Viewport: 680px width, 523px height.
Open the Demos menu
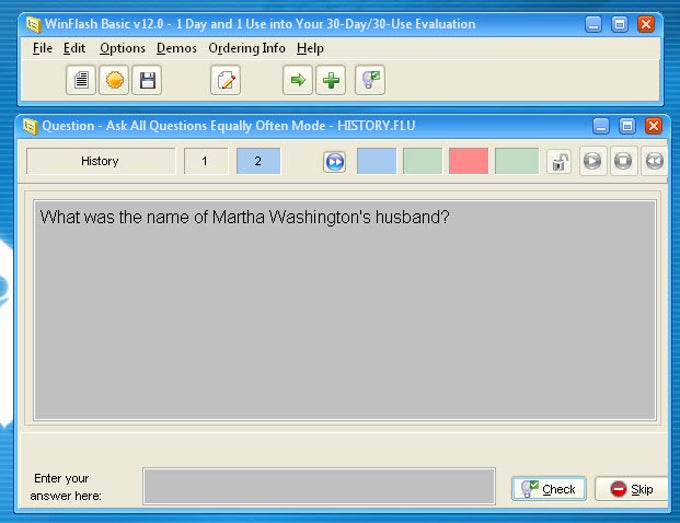click(177, 48)
